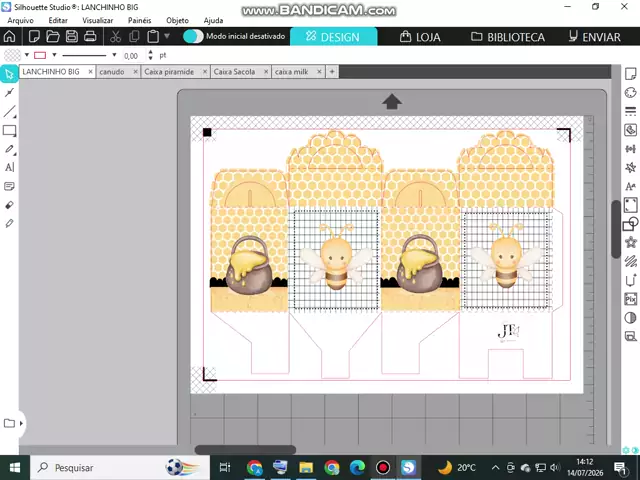The height and width of the screenshot is (480, 640).
Task: Save the document
Action: (x=72, y=36)
